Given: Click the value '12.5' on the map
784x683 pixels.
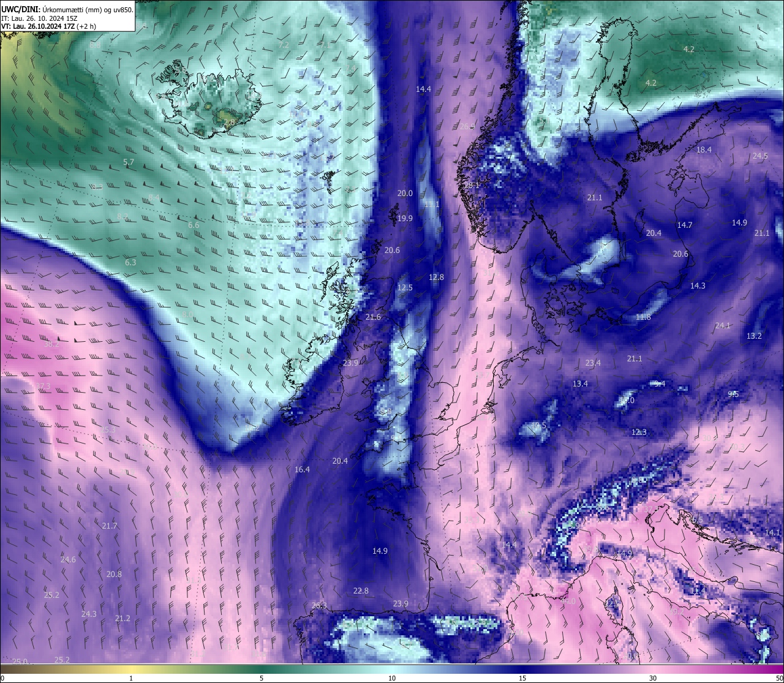Looking at the screenshot, I should (405, 288).
